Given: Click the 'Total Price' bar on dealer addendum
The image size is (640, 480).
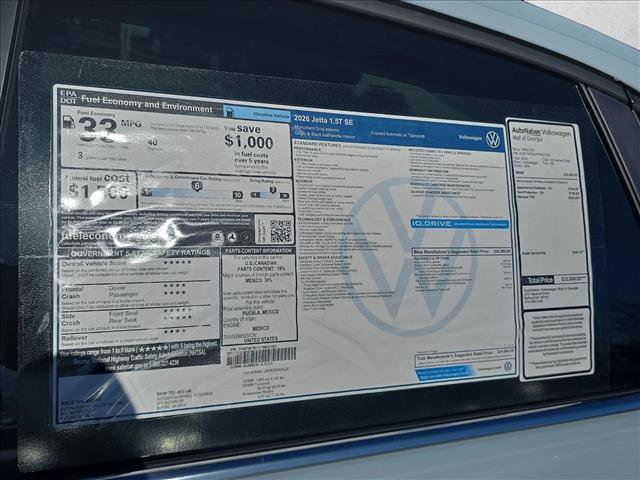Looking at the screenshot, I should click(x=556, y=280).
